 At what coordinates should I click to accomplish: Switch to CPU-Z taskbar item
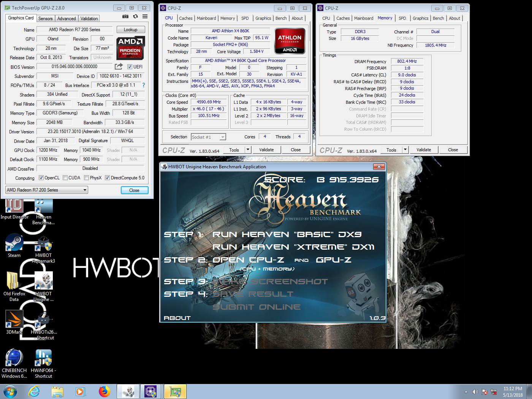pyautogui.click(x=151, y=391)
